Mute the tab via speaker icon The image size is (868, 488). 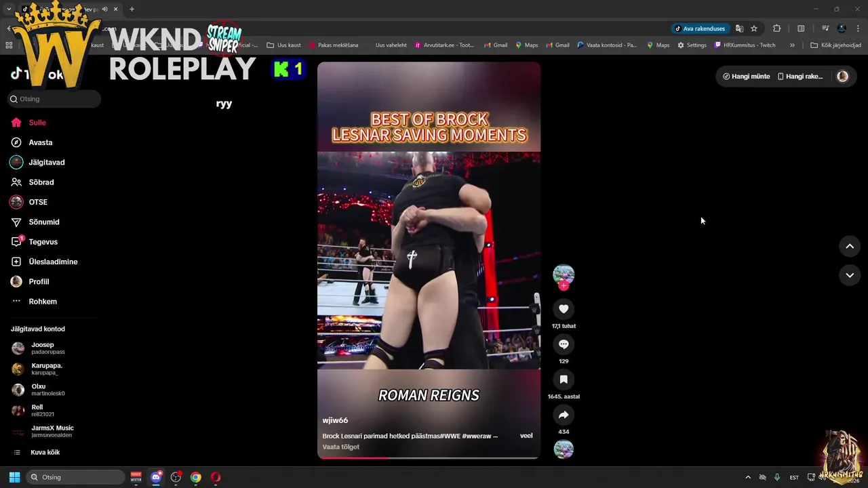104,9
